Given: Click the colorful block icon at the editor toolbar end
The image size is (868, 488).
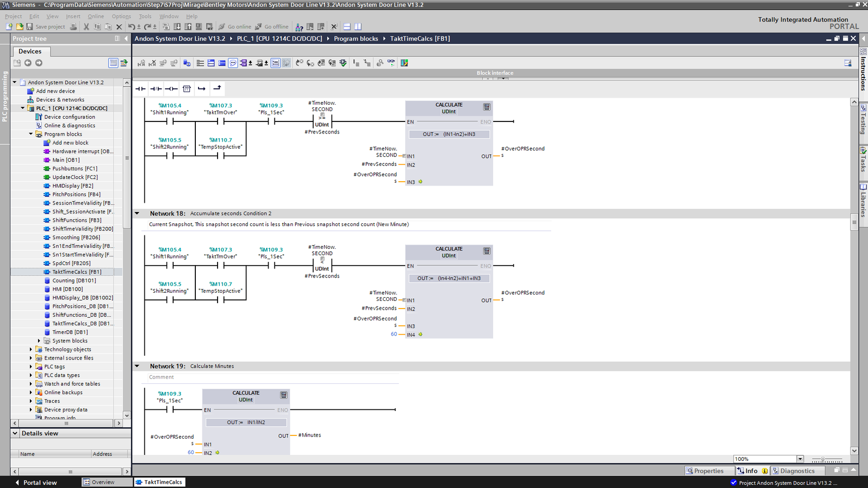Looking at the screenshot, I should pos(404,63).
